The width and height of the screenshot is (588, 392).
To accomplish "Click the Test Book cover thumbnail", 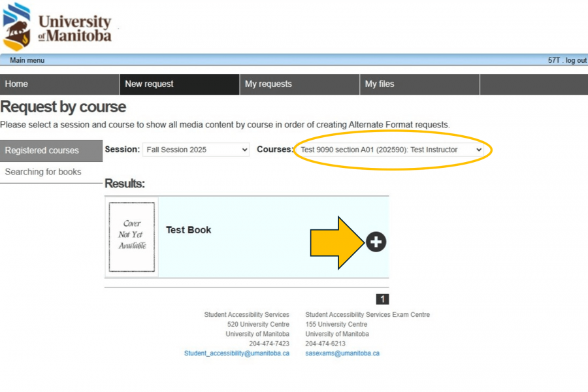I will point(131,237).
